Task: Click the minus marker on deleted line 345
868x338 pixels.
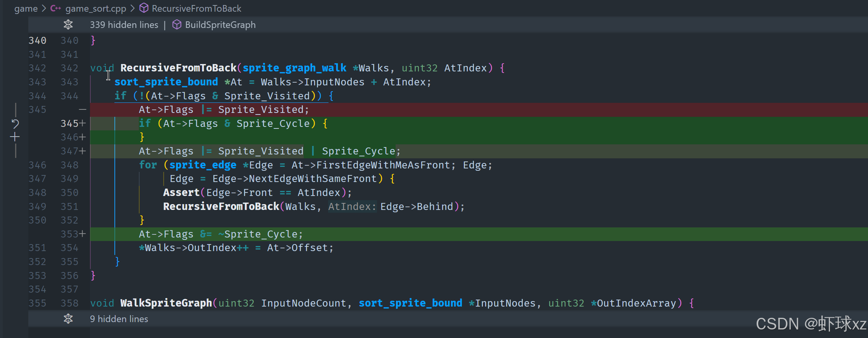Action: pos(83,110)
